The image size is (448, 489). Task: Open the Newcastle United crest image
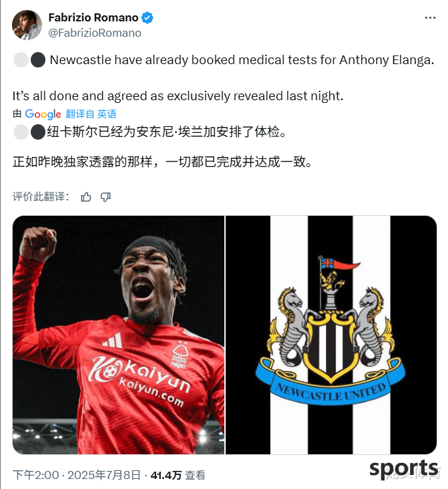330,335
